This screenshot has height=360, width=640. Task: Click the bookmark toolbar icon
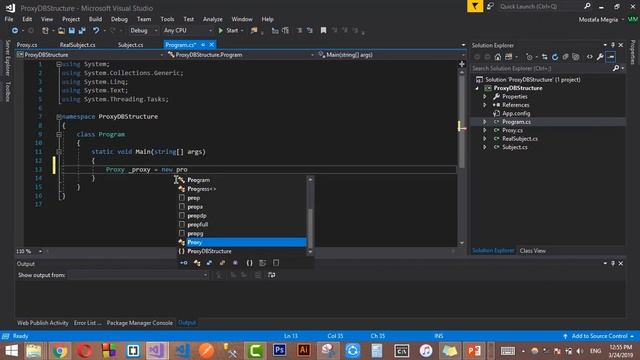click(323, 31)
